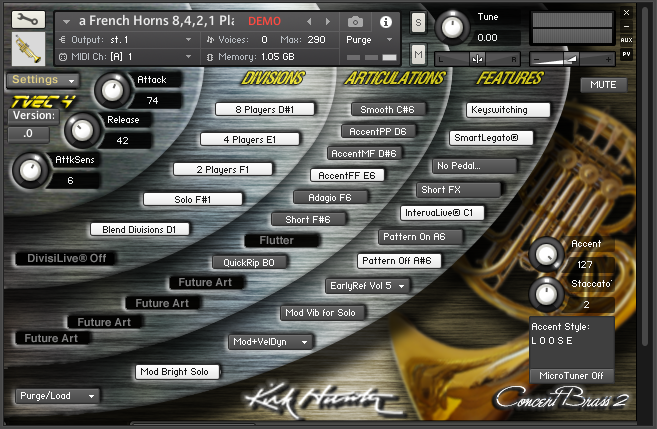Viewport: 657px width, 429px height.
Task: Open the EarlyRef Vol 5 dropdown
Action: [x=367, y=286]
